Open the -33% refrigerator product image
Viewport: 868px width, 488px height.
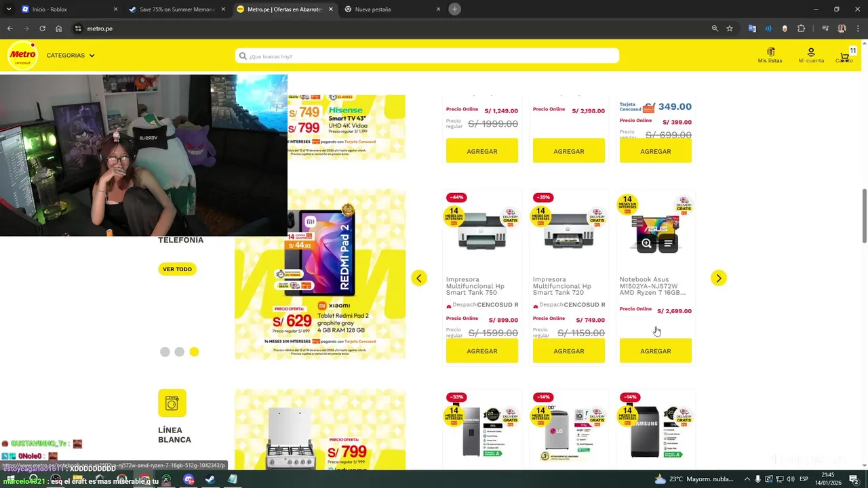tap(482, 432)
